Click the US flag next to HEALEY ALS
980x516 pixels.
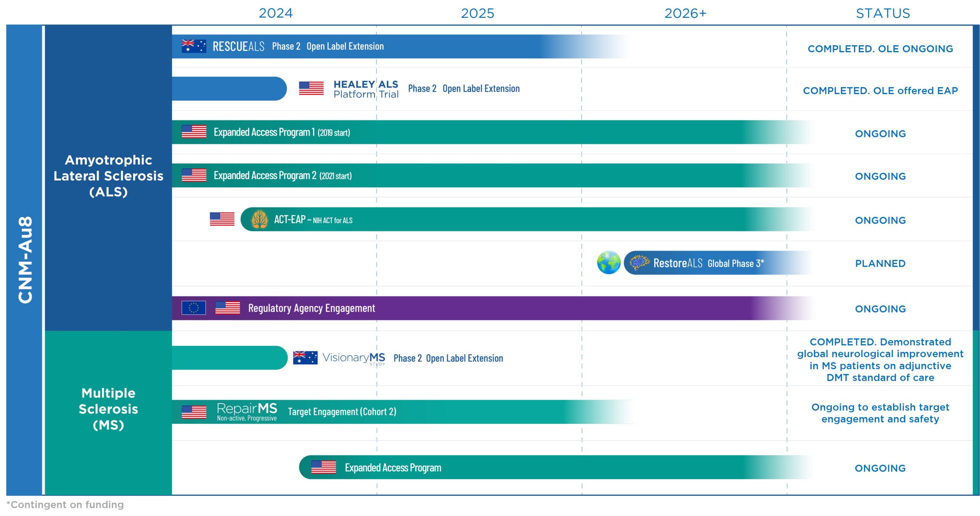pos(311,88)
